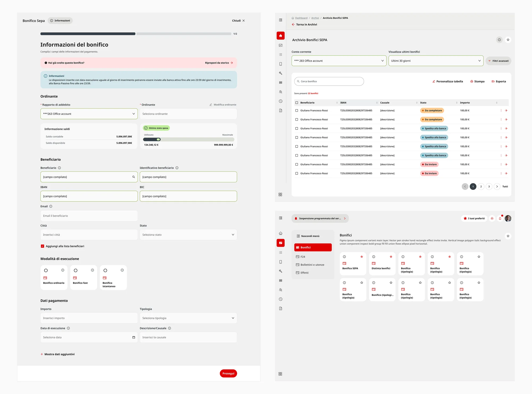Open Ultimi 30 giorni dropdown
The image size is (532, 394).
click(x=436, y=61)
